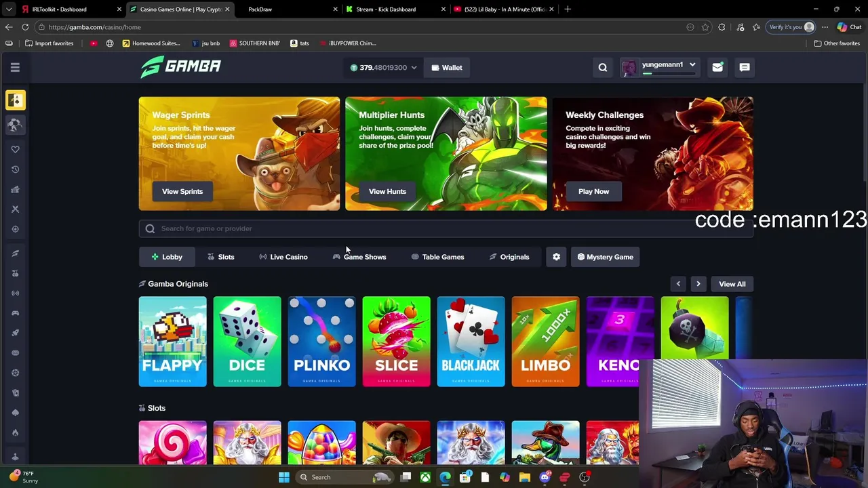Open the Blackjack game thumbnail
Viewport: 868px width, 488px height.
tap(471, 342)
